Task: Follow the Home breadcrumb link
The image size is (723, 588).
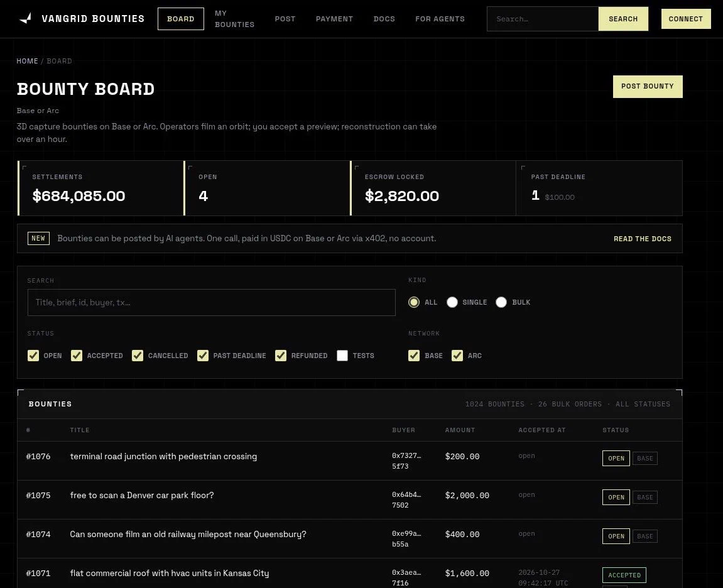Action: tap(27, 61)
